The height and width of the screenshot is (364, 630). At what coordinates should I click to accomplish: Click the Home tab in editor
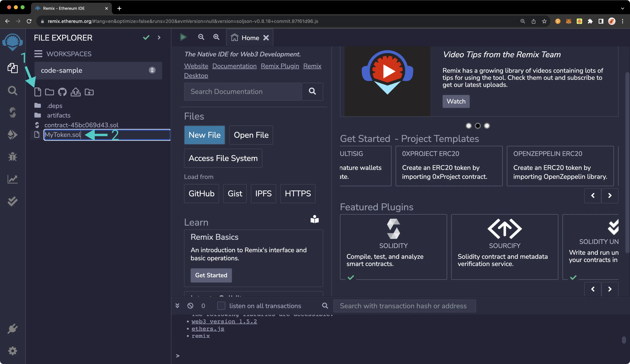click(250, 38)
